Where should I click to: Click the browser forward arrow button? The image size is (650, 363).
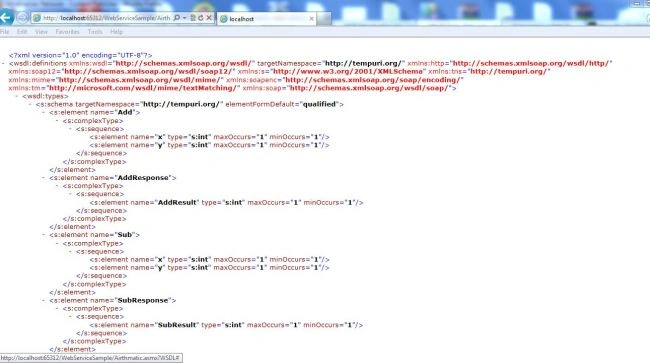[x=22, y=18]
